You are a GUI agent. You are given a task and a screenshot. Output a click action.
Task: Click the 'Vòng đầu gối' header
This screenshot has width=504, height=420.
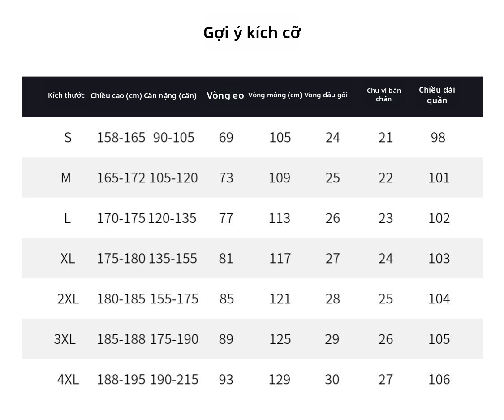(x=326, y=95)
